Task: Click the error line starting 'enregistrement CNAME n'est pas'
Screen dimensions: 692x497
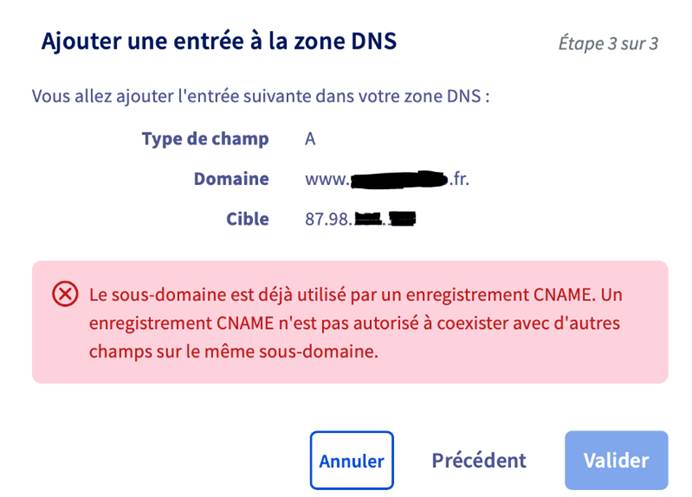Action: click(354, 323)
